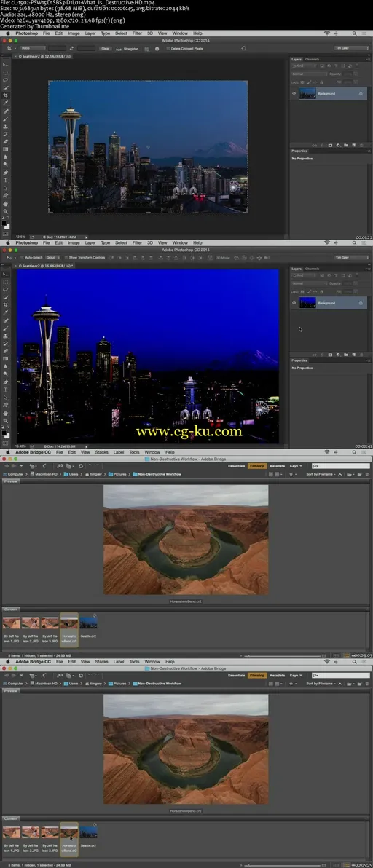Open the Label menu in the last Bridge frame

pos(119,661)
